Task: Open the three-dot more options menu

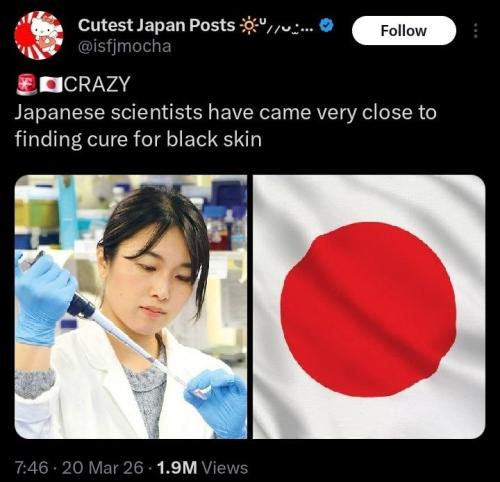Action: point(476,31)
